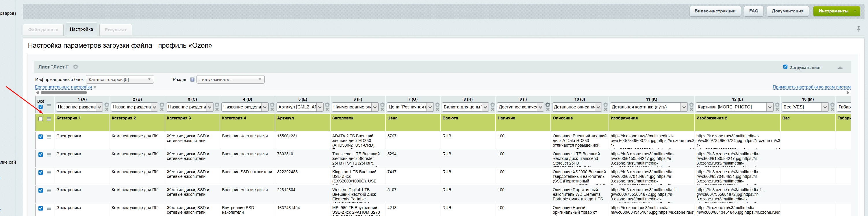Click the help icon next to Раздел
This screenshot has height=216, width=868.
click(192, 80)
